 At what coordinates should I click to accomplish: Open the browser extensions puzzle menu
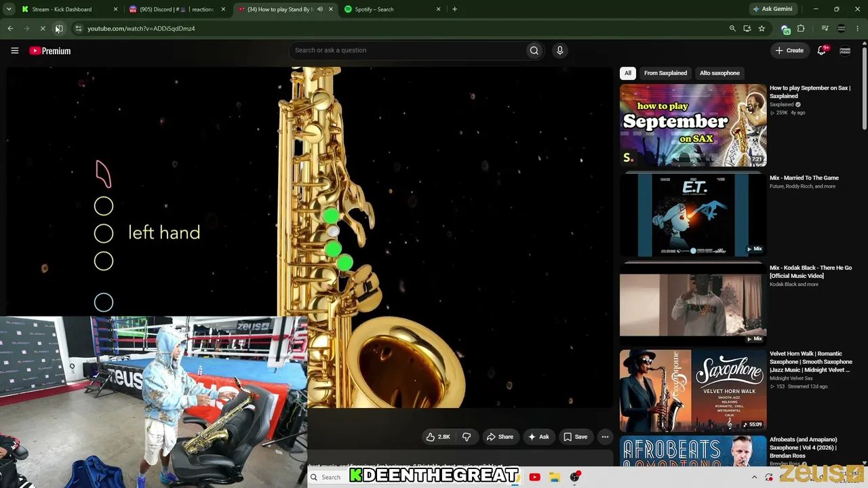[801, 28]
